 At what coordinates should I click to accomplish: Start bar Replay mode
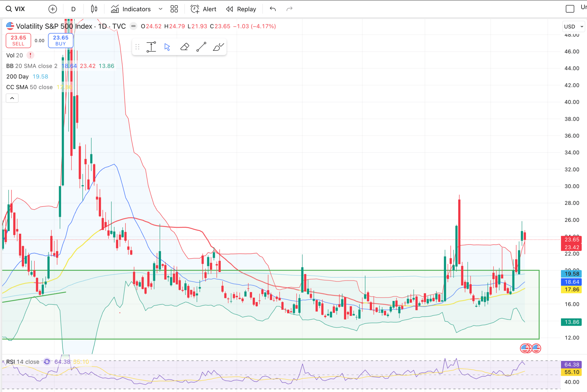241,9
